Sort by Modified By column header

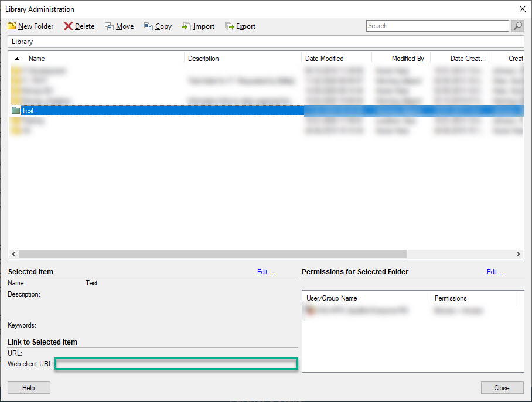(407, 59)
